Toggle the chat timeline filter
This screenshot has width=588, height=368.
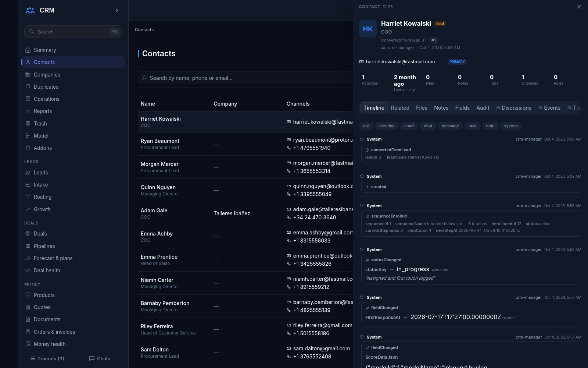pyautogui.click(x=428, y=126)
